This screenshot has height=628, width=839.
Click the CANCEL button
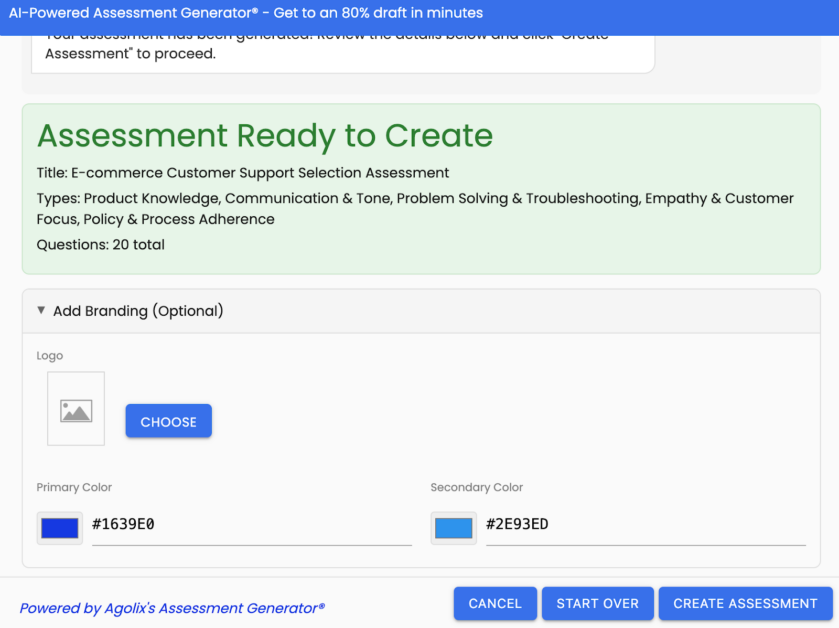tap(495, 604)
